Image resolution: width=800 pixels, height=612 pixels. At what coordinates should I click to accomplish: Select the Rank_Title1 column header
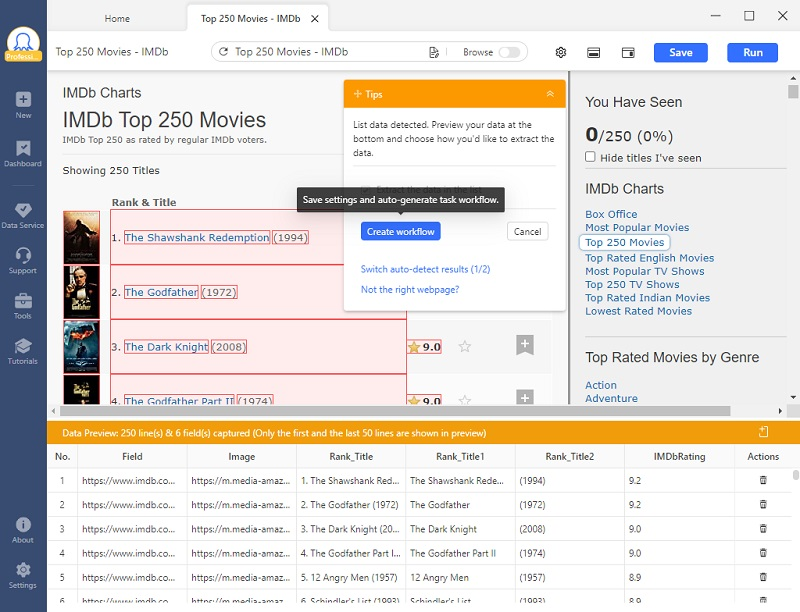[x=460, y=456]
